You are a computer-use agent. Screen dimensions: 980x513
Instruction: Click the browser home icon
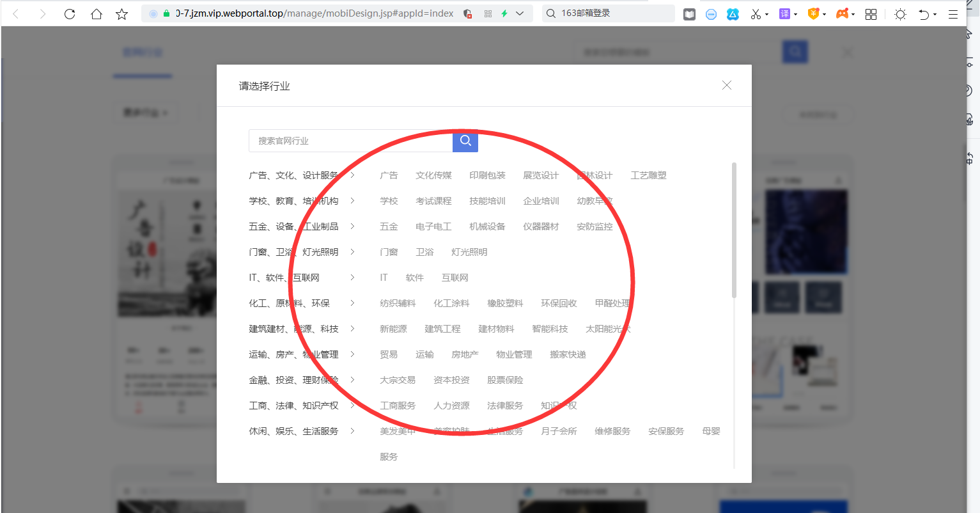pyautogui.click(x=96, y=13)
